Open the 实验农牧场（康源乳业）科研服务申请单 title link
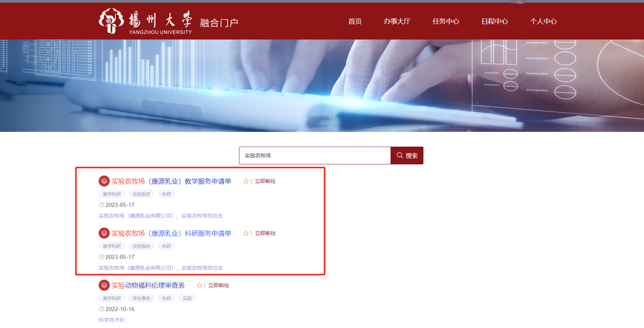Screen dimensions: 644x328 [x=171, y=233]
